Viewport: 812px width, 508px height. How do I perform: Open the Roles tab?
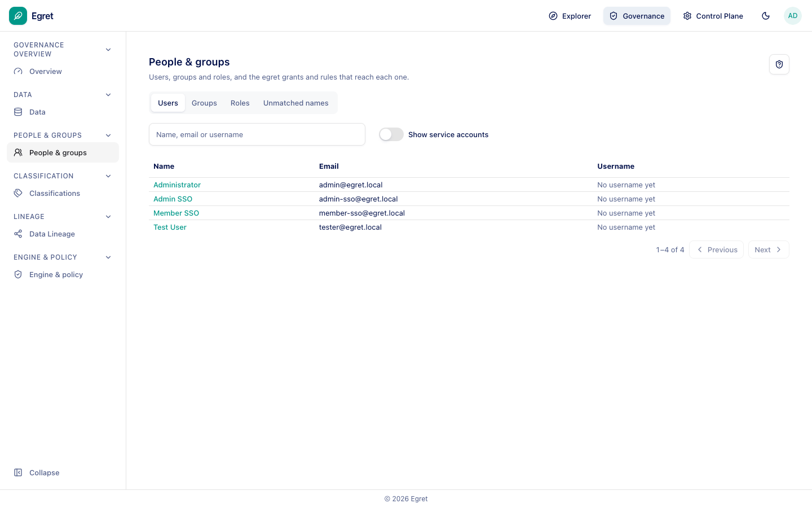pos(240,103)
